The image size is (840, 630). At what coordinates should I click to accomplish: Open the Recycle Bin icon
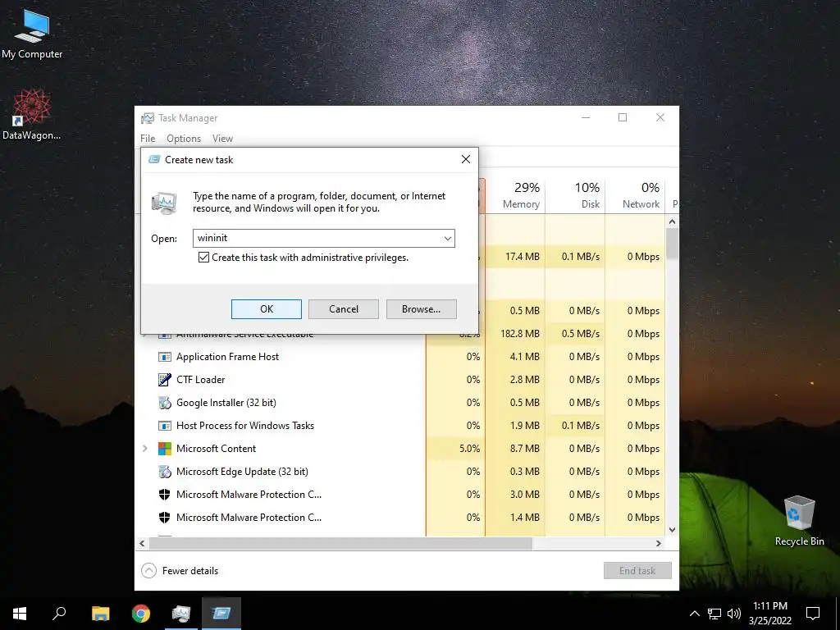799,521
